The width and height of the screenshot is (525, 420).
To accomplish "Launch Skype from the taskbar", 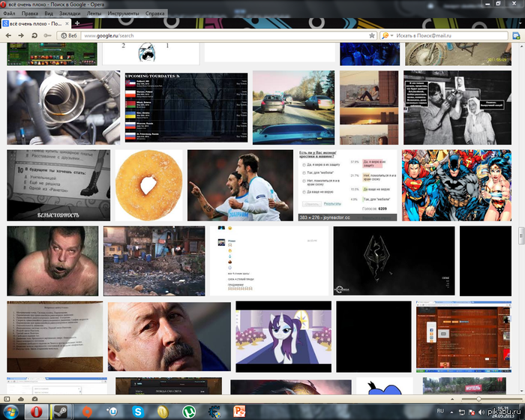I will click(x=138, y=412).
